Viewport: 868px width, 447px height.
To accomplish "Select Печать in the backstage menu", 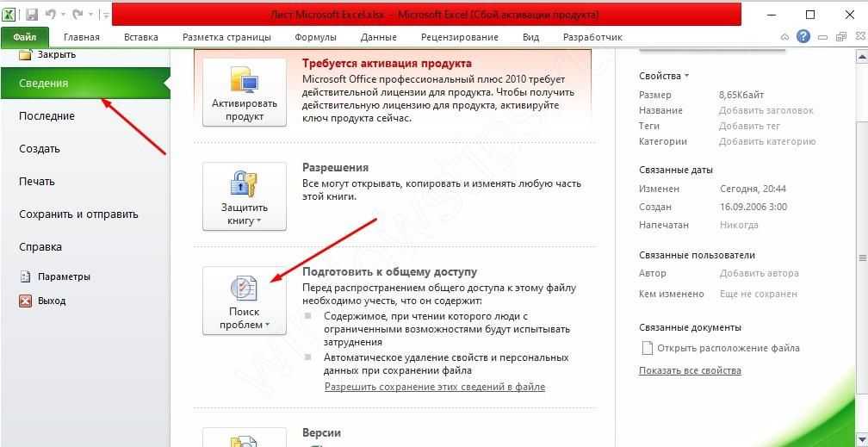I will [x=37, y=182].
